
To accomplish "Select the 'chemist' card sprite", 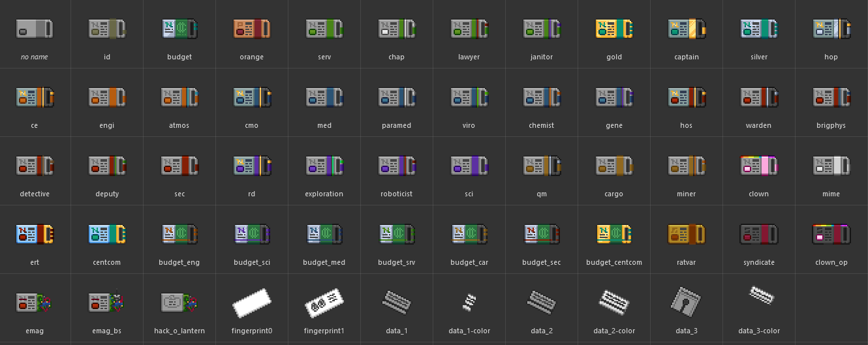I will 542,97.
